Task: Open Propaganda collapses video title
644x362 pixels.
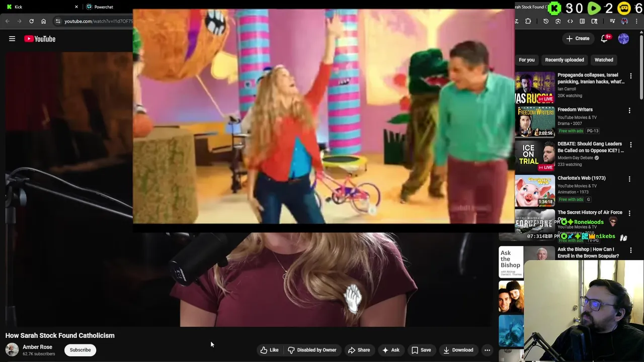Action: [x=591, y=78]
